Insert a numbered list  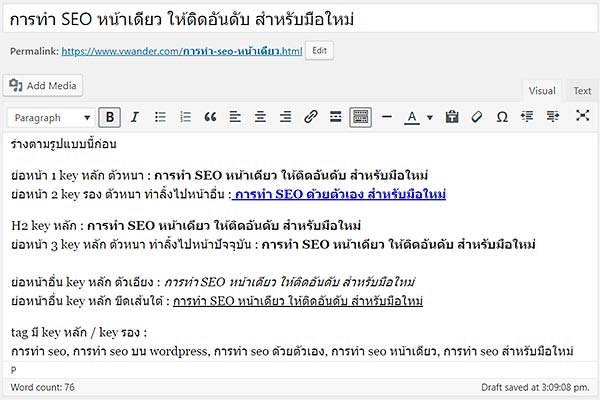coord(185,117)
